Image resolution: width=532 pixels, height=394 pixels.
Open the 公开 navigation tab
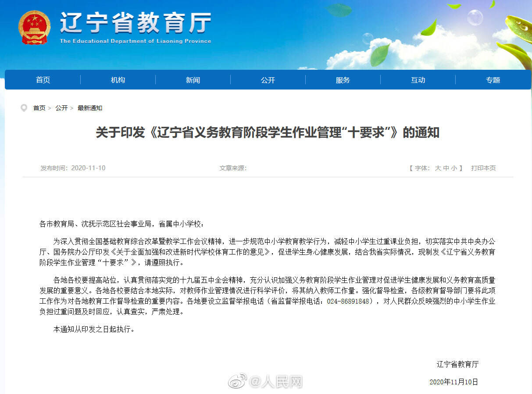tap(268, 80)
